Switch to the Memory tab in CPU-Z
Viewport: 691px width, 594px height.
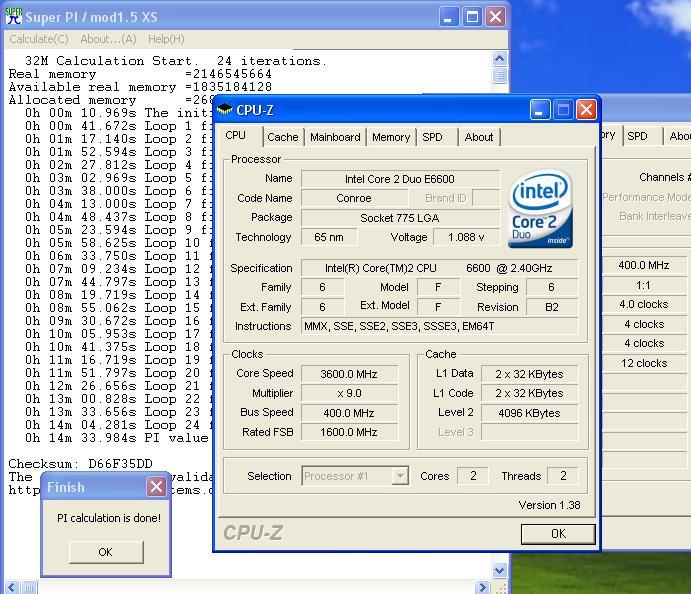click(391, 137)
